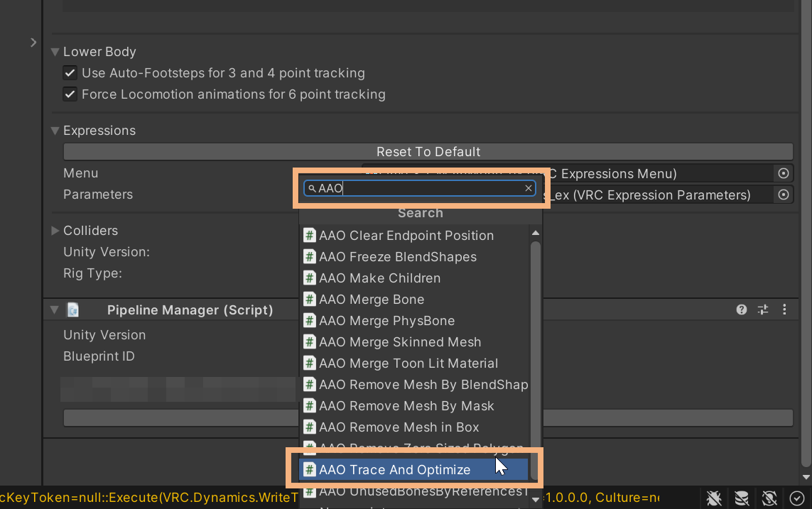The width and height of the screenshot is (812, 509).
Task: Click the search magnifier icon
Action: coord(312,188)
